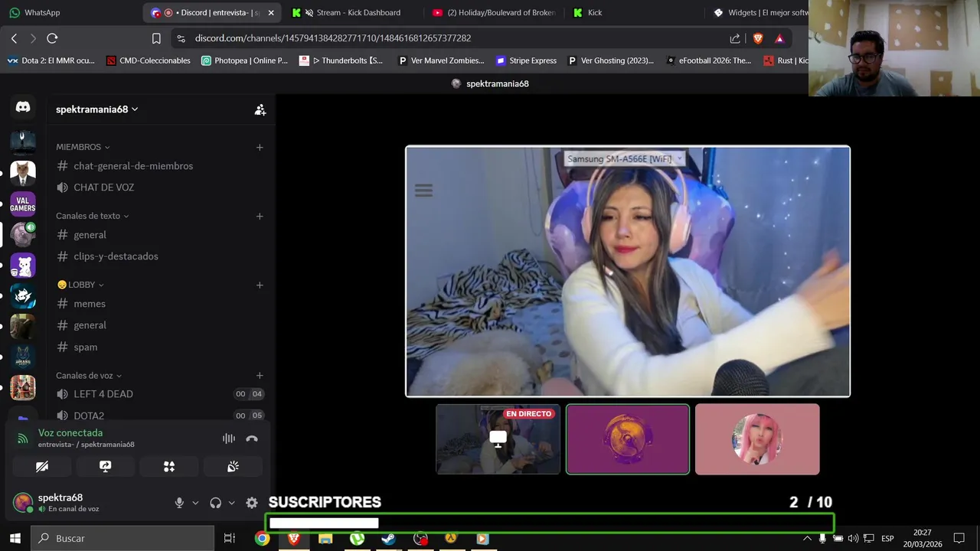The width and height of the screenshot is (980, 551).
Task: Open Brave Shields lion icon
Action: tap(758, 38)
